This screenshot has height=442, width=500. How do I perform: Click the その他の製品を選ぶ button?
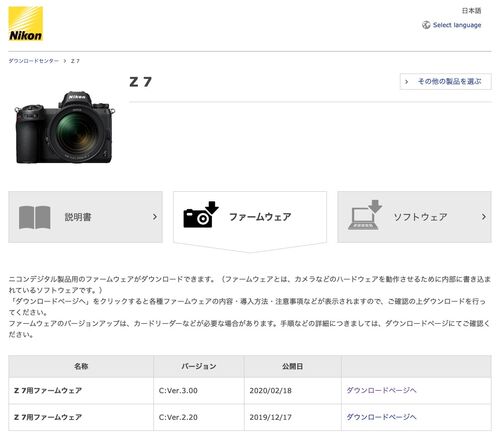(446, 81)
